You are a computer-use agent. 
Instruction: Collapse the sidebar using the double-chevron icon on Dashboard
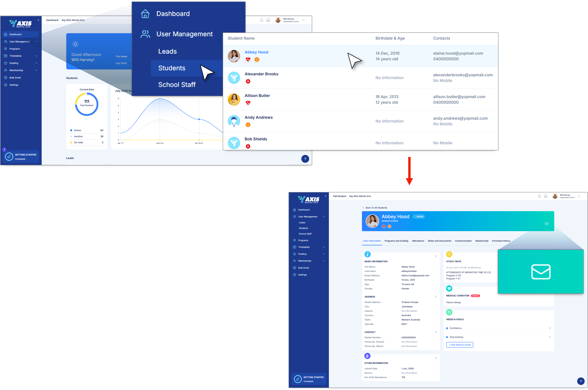coord(38,20)
